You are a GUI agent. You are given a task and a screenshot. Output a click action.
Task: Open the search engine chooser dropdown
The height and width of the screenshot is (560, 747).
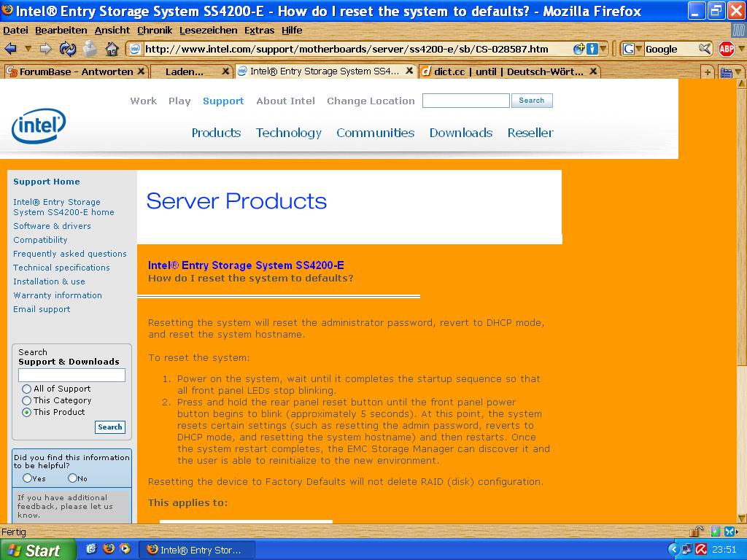coord(639,49)
